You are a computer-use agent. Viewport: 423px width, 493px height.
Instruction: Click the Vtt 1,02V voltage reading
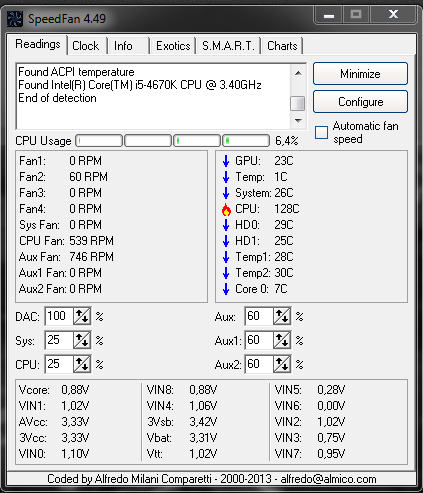click(182, 454)
